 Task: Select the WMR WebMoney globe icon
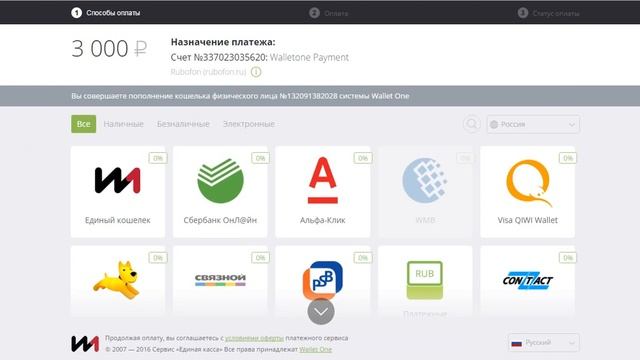pos(425,180)
